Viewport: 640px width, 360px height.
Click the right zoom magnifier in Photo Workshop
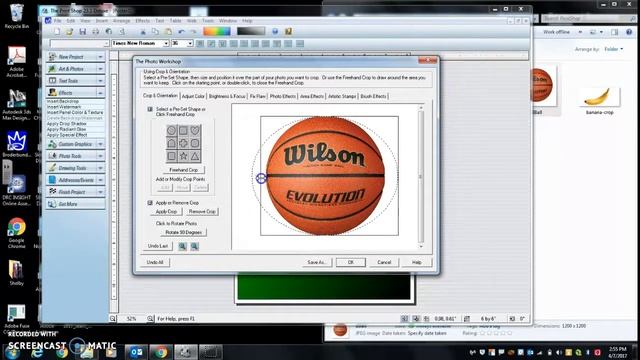(195, 246)
